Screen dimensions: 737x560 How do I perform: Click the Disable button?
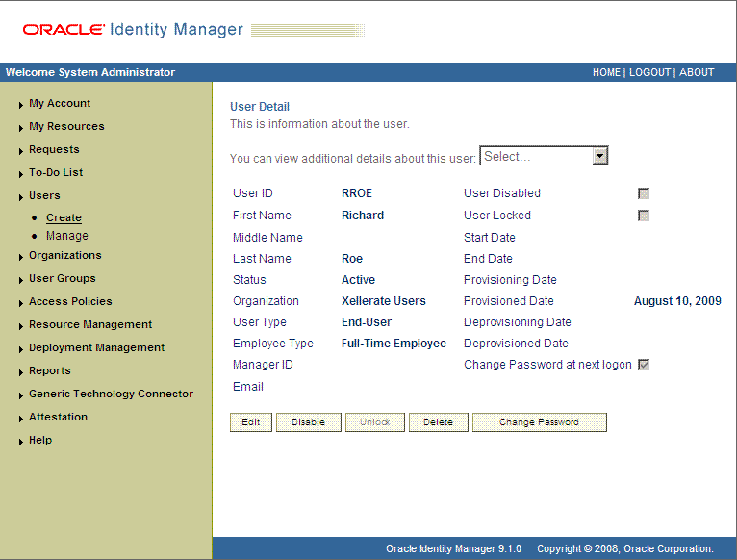308,422
